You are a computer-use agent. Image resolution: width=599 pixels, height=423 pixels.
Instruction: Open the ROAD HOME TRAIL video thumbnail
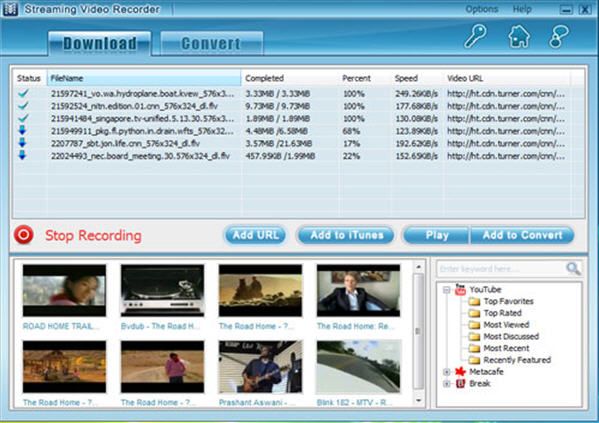[64, 290]
